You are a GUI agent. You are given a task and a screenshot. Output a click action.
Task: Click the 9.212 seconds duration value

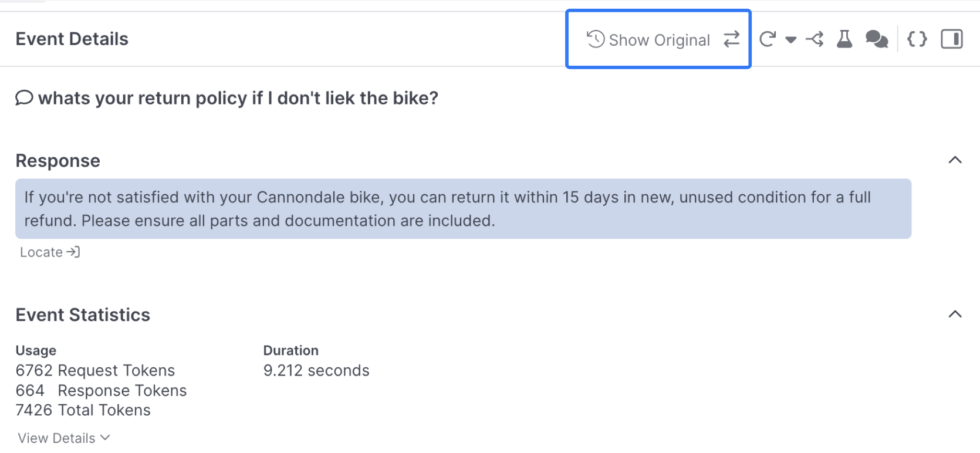coord(316,371)
